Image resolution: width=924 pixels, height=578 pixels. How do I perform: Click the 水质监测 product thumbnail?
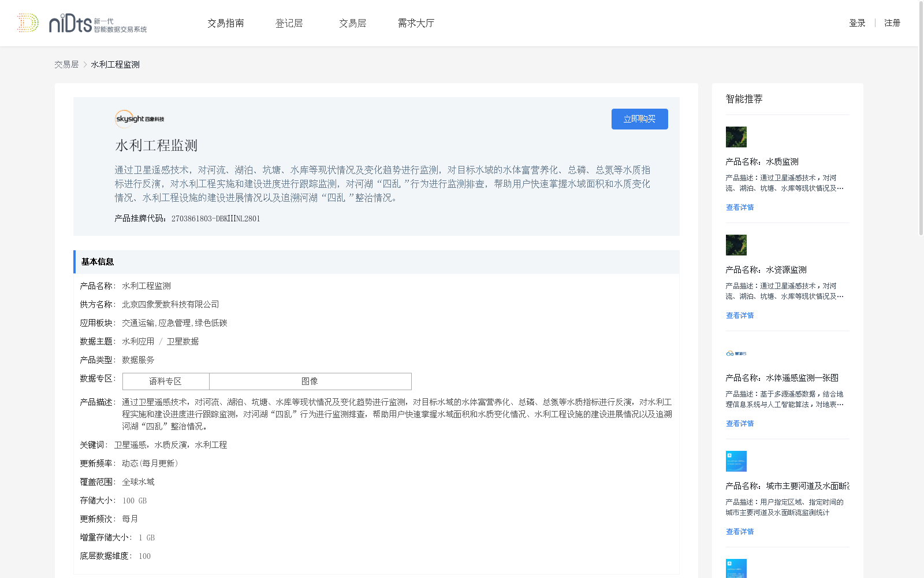(x=736, y=137)
